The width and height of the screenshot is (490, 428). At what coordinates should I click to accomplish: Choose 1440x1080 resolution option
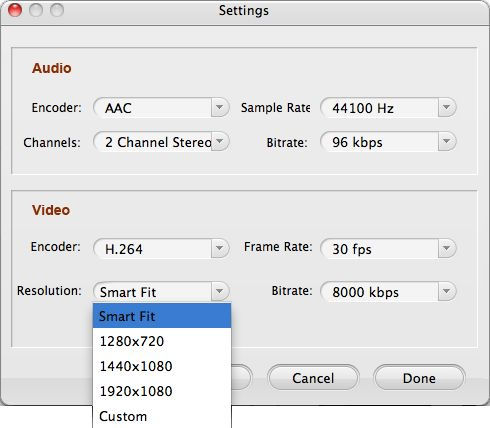[x=162, y=366]
